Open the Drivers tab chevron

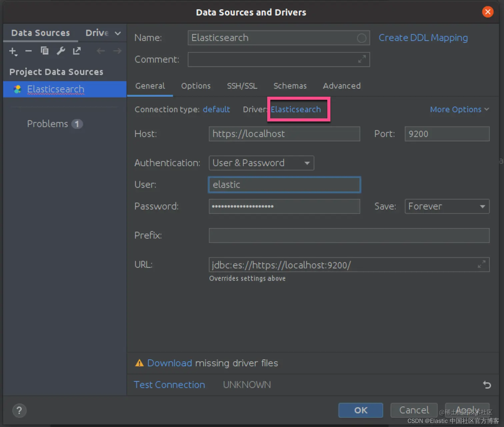[117, 33]
